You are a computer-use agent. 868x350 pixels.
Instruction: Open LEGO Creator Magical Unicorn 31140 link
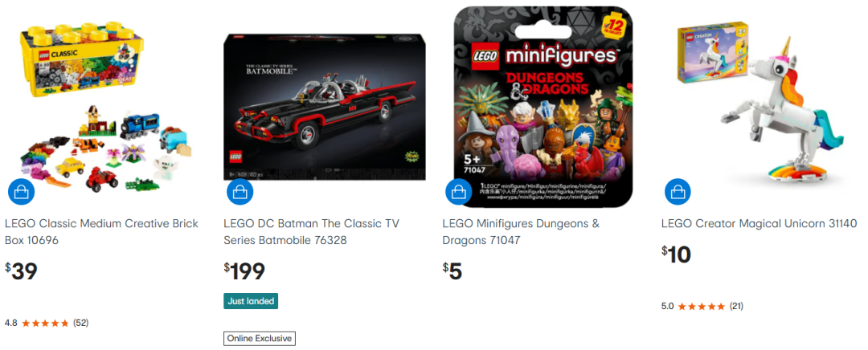coord(759,224)
